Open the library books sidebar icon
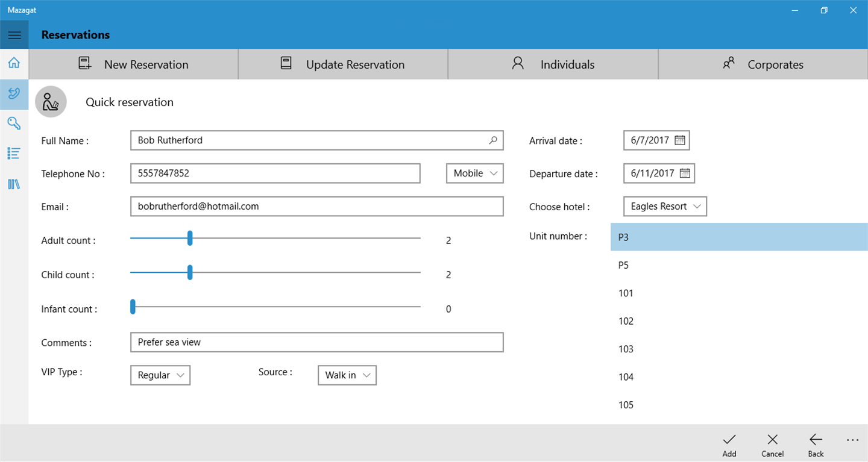This screenshot has width=868, height=462. pos(14,184)
